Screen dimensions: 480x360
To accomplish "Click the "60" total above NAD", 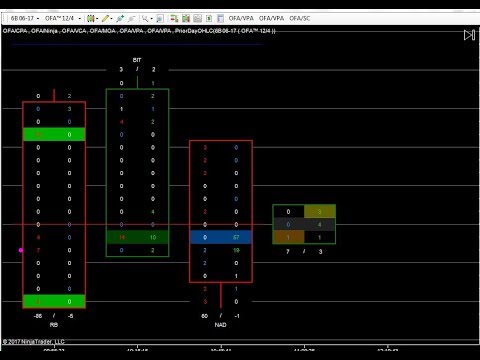I will pyautogui.click(x=205, y=316).
